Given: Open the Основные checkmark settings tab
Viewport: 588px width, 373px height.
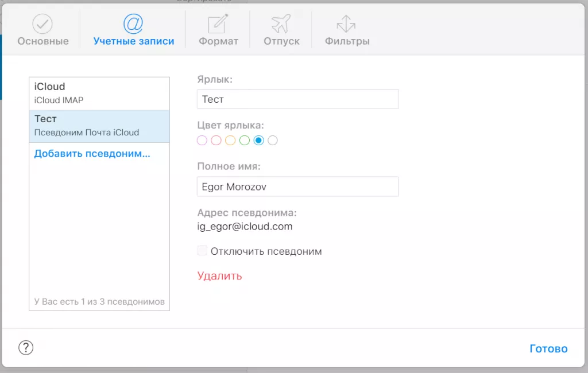Looking at the screenshot, I should point(42,30).
